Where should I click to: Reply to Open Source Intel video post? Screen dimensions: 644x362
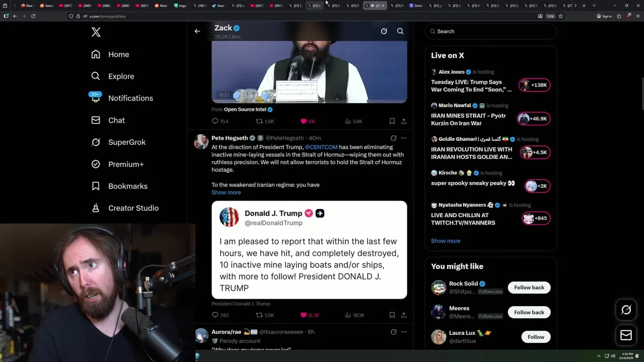click(220, 121)
